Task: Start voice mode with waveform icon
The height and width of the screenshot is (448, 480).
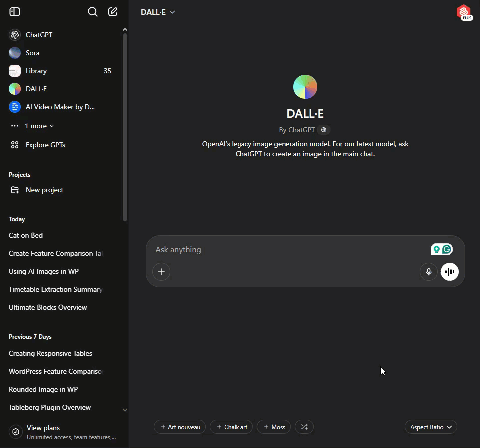Action: point(449,272)
